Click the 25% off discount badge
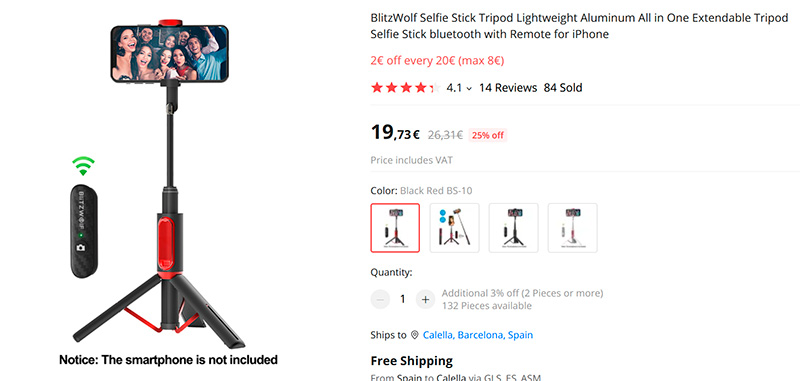This screenshot has width=800, height=381. coord(488,135)
